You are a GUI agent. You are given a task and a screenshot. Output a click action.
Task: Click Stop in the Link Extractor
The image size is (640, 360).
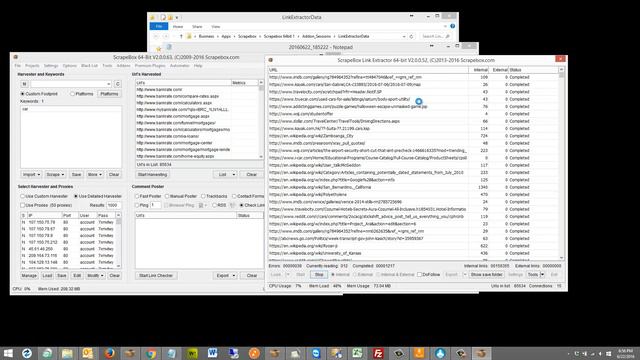[x=319, y=275]
